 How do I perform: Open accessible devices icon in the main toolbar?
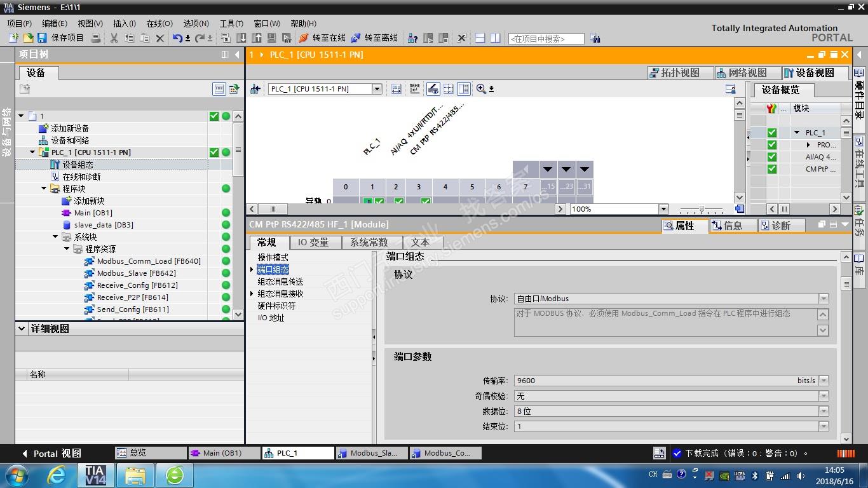(x=413, y=38)
